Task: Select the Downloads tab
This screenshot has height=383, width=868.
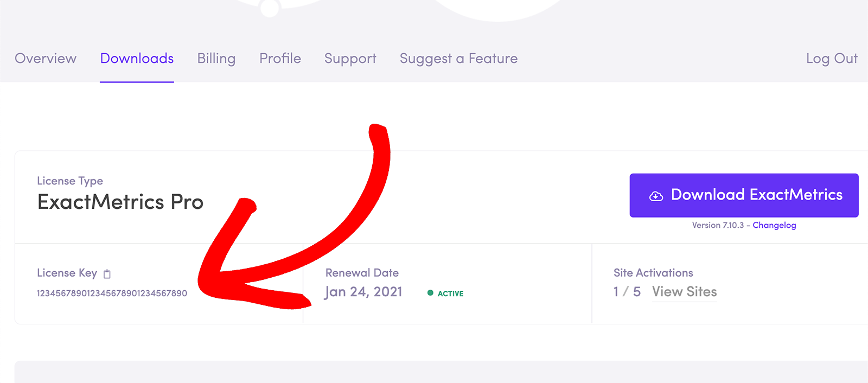Action: pos(137,59)
